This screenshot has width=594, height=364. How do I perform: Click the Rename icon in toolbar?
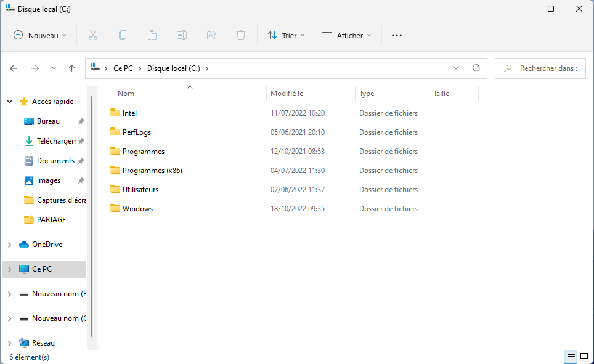[181, 36]
